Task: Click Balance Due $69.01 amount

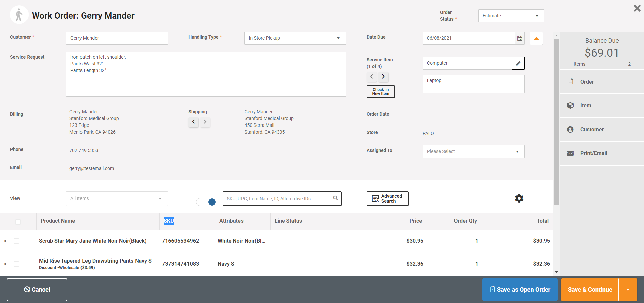Action: pyautogui.click(x=602, y=53)
